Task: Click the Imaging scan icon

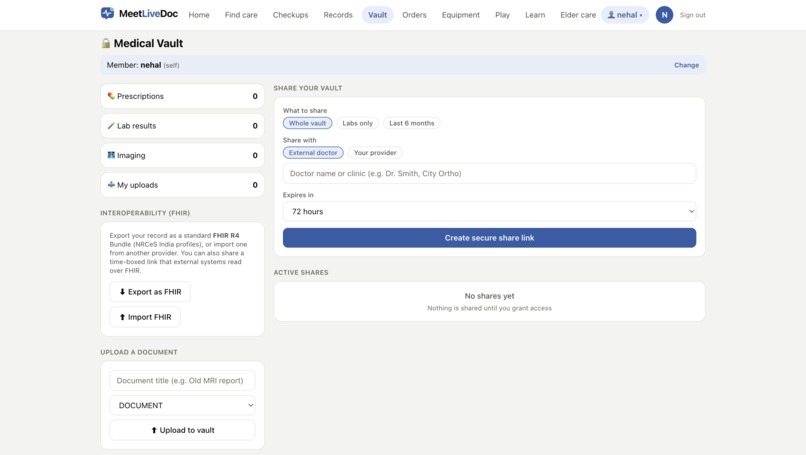Action: [x=111, y=155]
